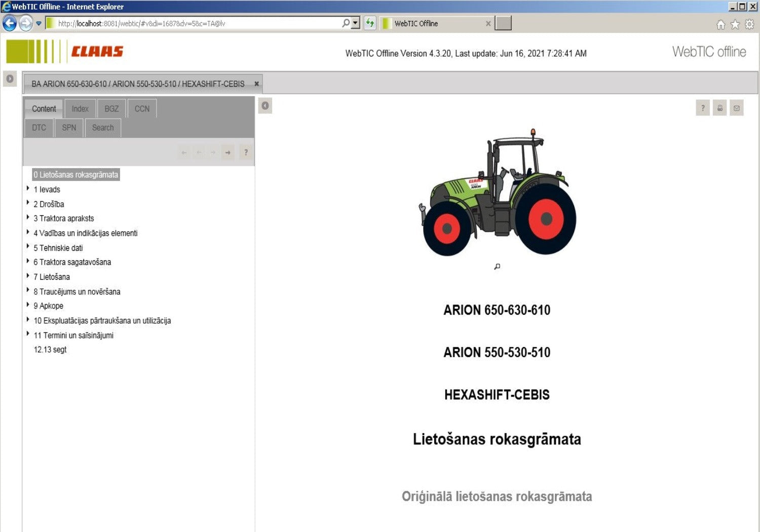Open help with the document question mark icon
760x532 pixels.
click(703, 108)
